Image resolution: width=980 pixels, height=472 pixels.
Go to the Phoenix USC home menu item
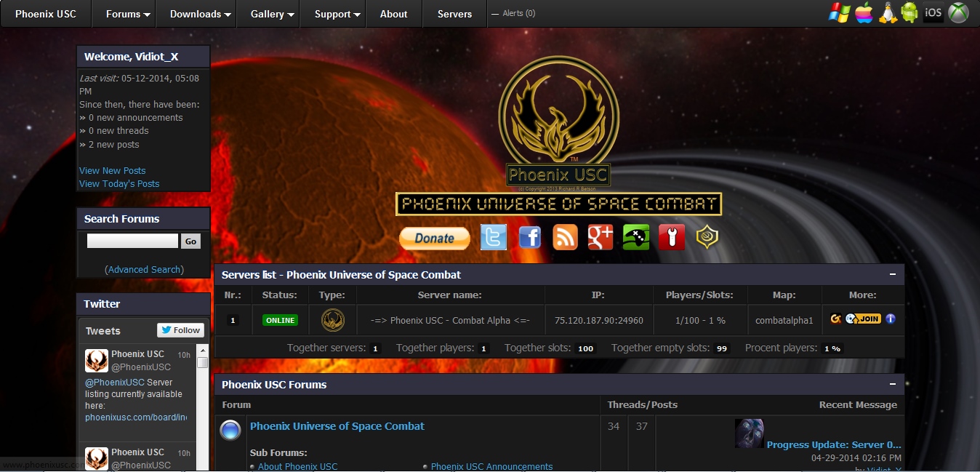tap(46, 14)
